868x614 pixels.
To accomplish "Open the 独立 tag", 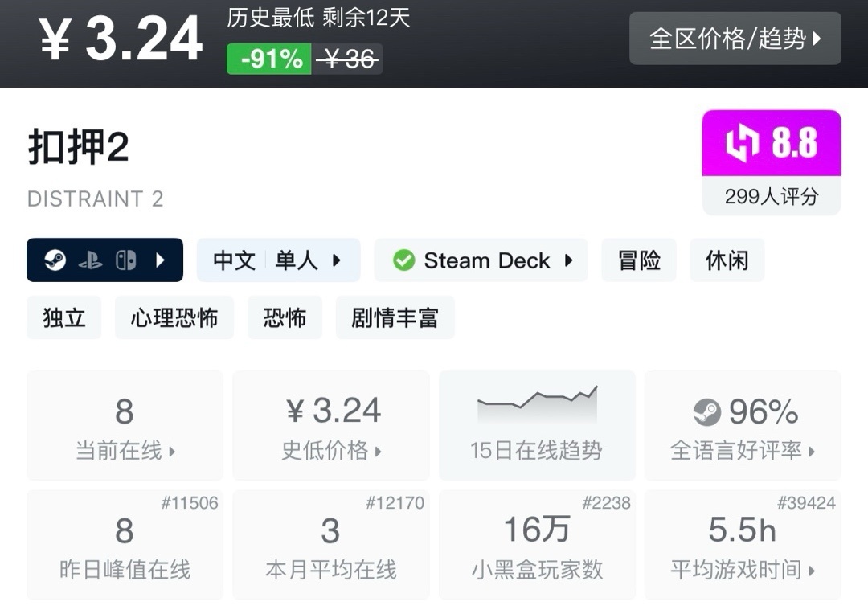I will [x=64, y=318].
